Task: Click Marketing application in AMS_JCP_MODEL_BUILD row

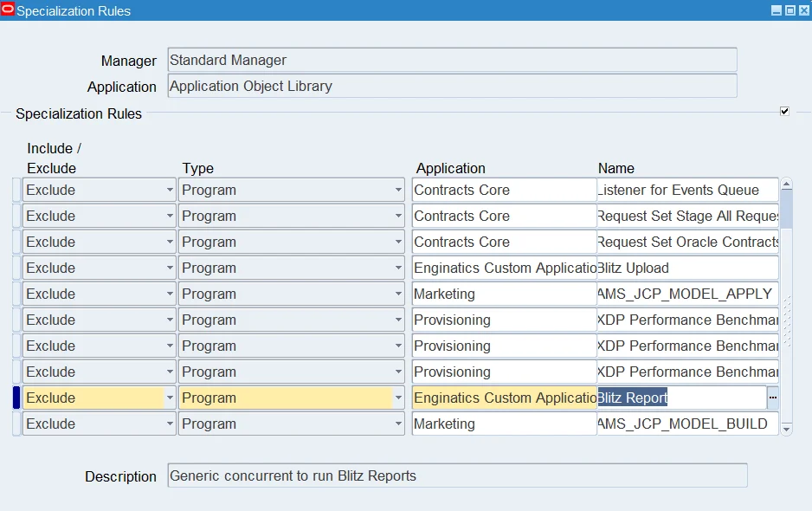Action: (505, 424)
